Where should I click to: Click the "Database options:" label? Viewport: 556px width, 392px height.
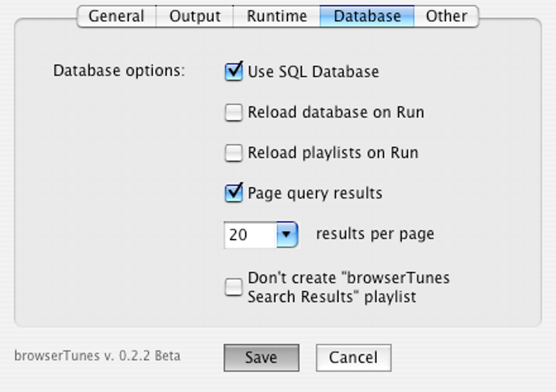tap(119, 71)
